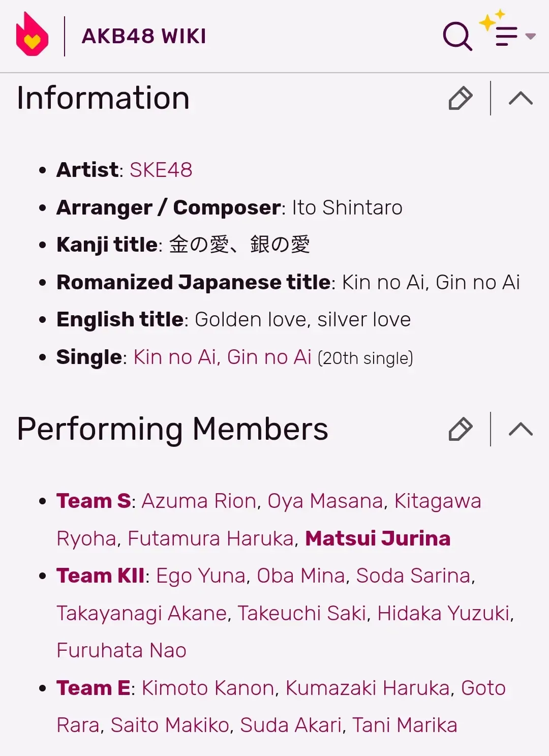Collapse the Performing Members section
Viewport: 549px width, 756px height.
tap(521, 429)
